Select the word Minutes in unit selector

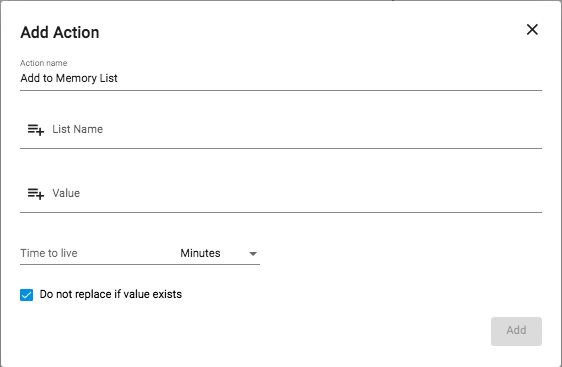coord(200,253)
